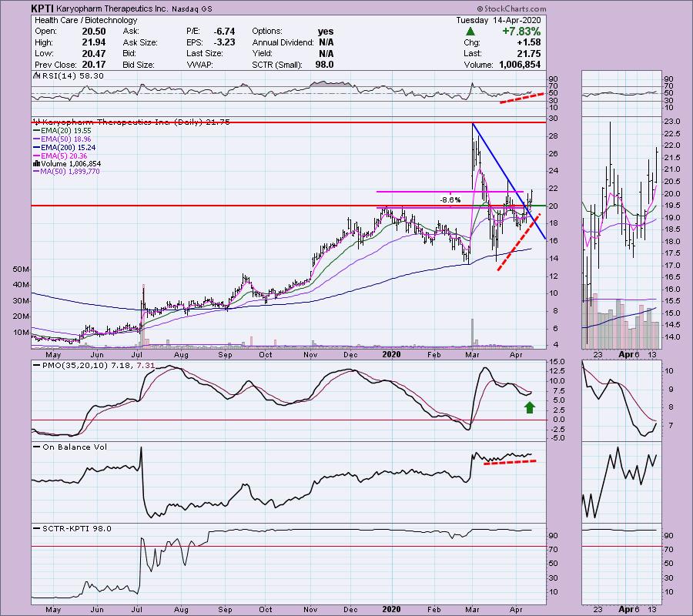The width and height of the screenshot is (693, 616).
Task: Click the +7.83% percent change
Action: point(521,32)
